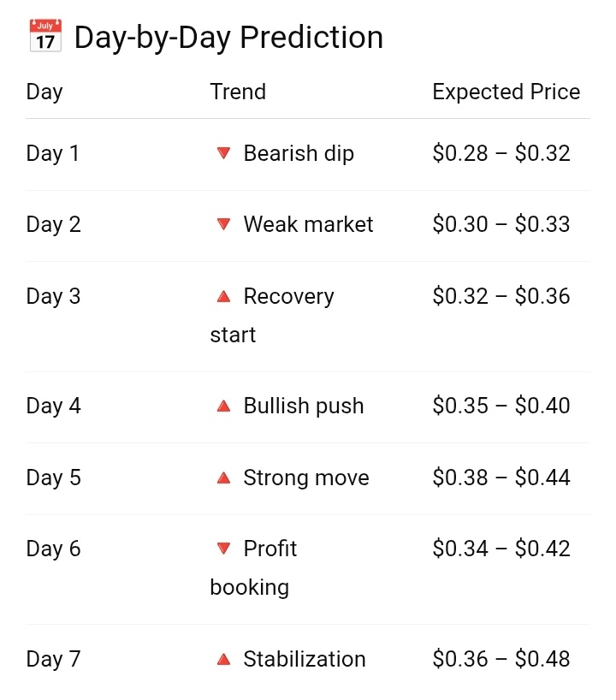Click the calendar icon beside the heading
616x700 pixels.
44,37
